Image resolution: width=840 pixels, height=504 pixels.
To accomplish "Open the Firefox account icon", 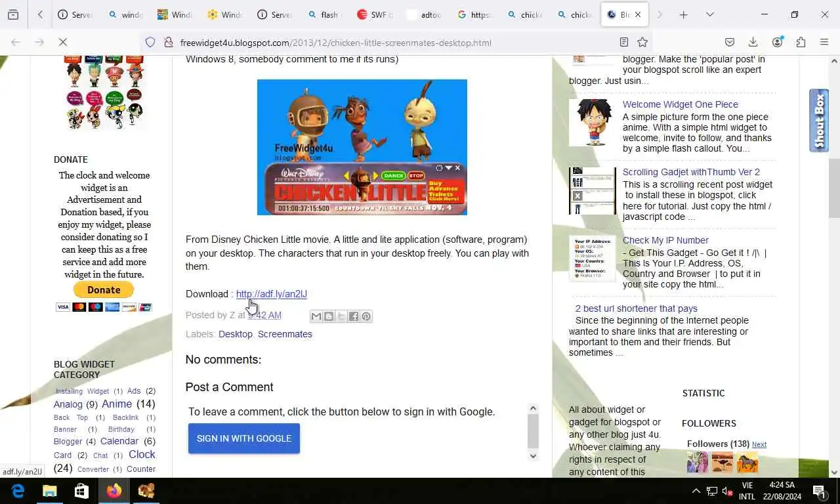I will [777, 42].
